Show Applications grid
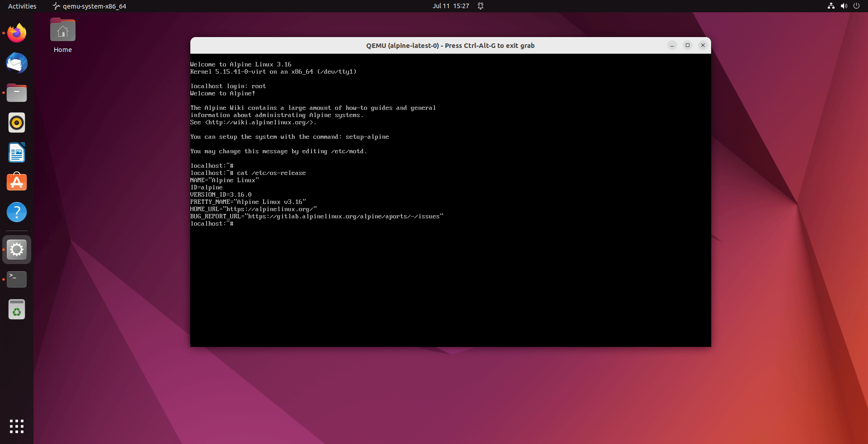Viewport: 868px width, 444px height. pos(17,426)
